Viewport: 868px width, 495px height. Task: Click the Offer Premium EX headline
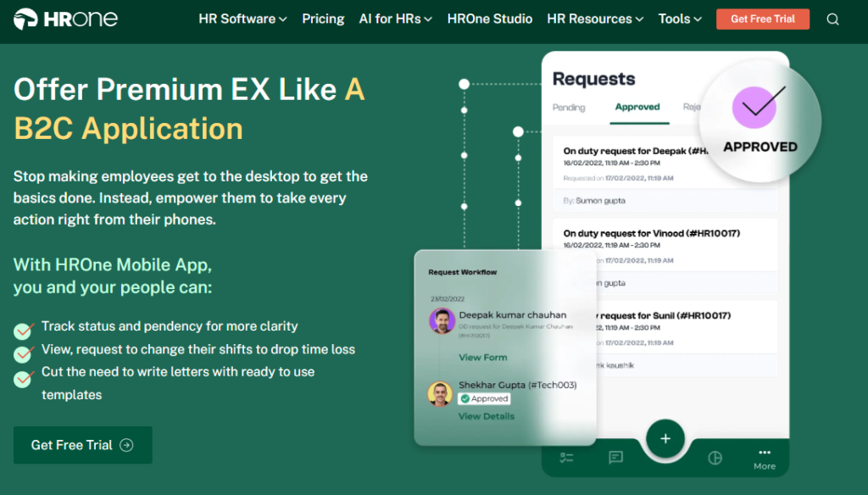click(x=189, y=108)
